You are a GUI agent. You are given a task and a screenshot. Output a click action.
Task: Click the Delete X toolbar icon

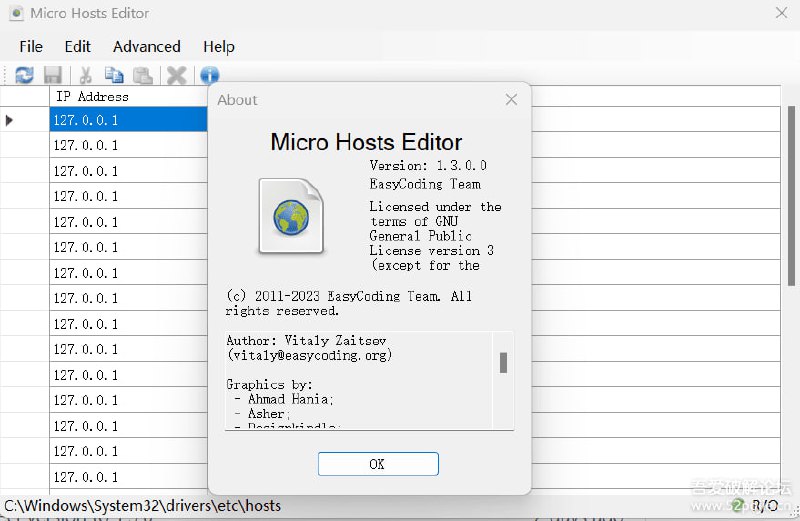coord(177,75)
